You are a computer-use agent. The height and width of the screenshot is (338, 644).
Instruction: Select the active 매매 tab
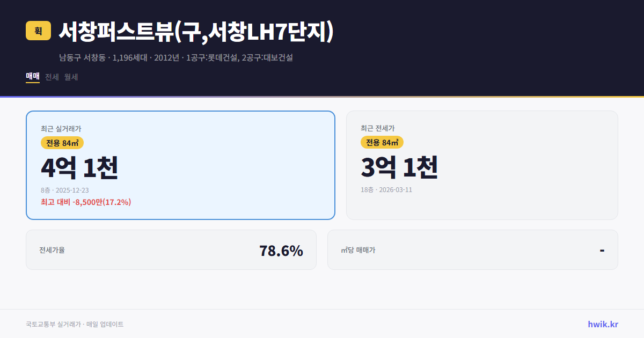click(x=32, y=77)
